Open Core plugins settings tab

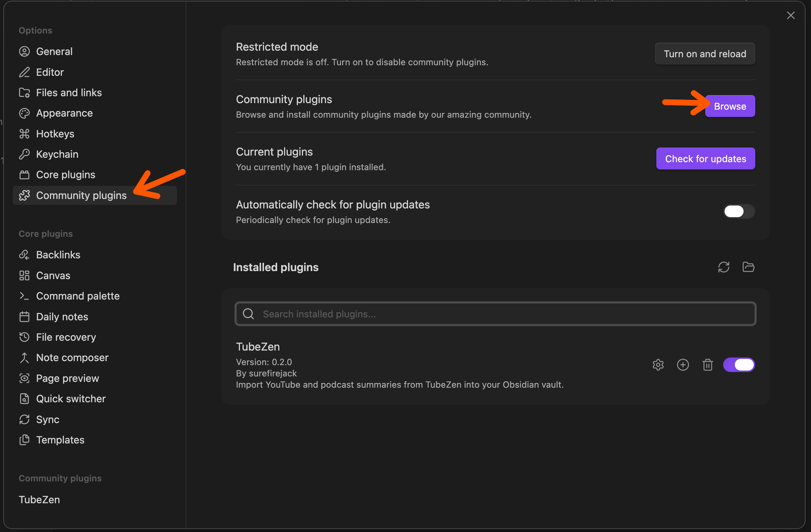[x=95, y=175]
